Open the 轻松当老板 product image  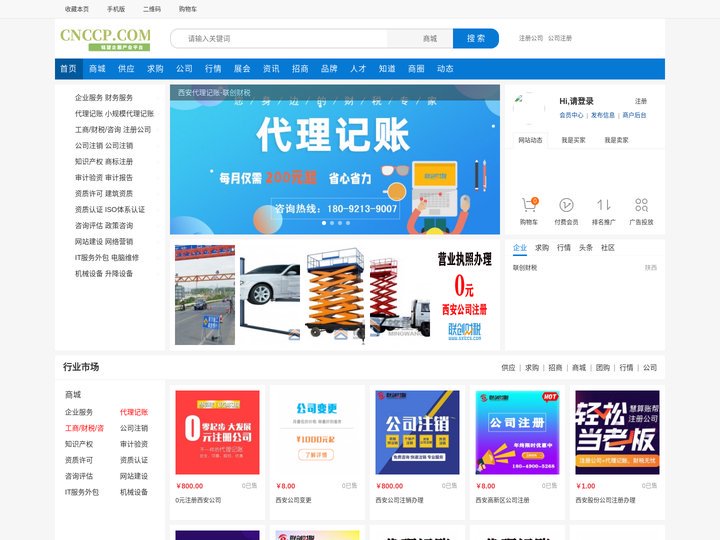click(x=617, y=432)
